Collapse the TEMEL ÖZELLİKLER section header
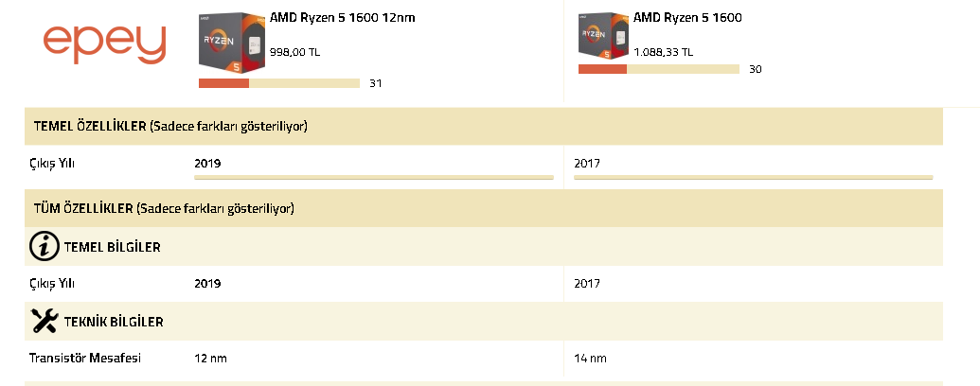Screen dimensions: 980x386 tap(483, 126)
